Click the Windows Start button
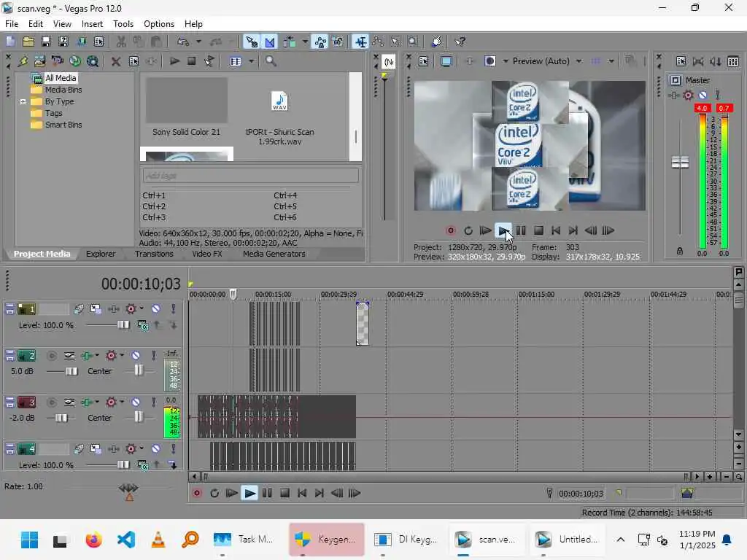Screen dimensions: 747x560 coord(29,540)
